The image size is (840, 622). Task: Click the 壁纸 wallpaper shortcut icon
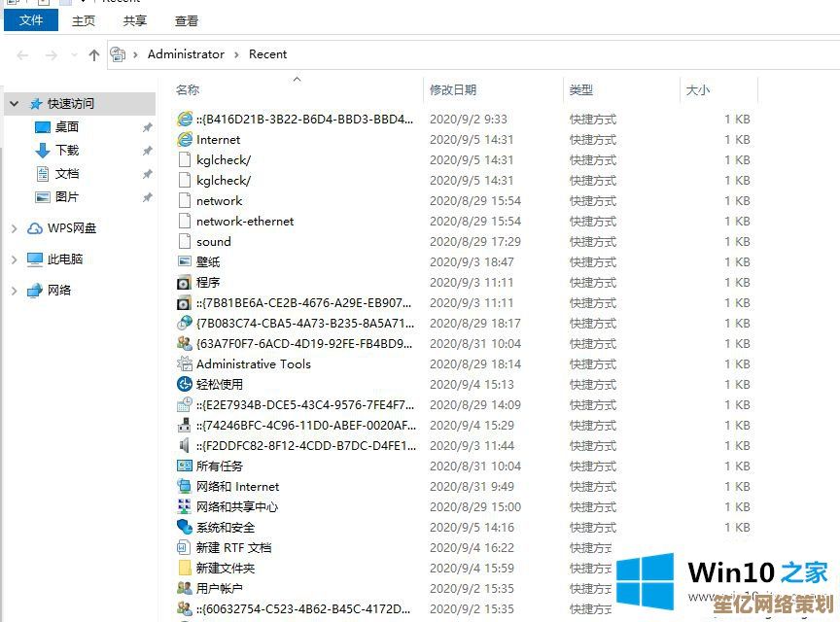185,262
